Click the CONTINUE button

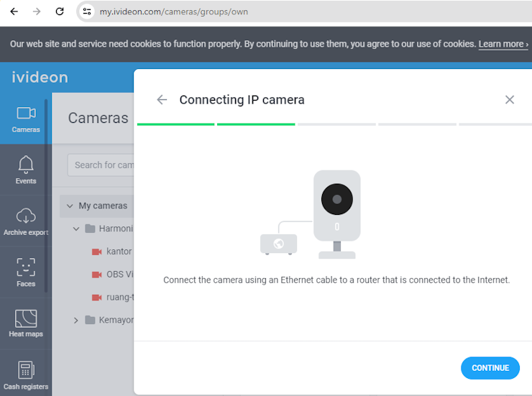point(490,368)
